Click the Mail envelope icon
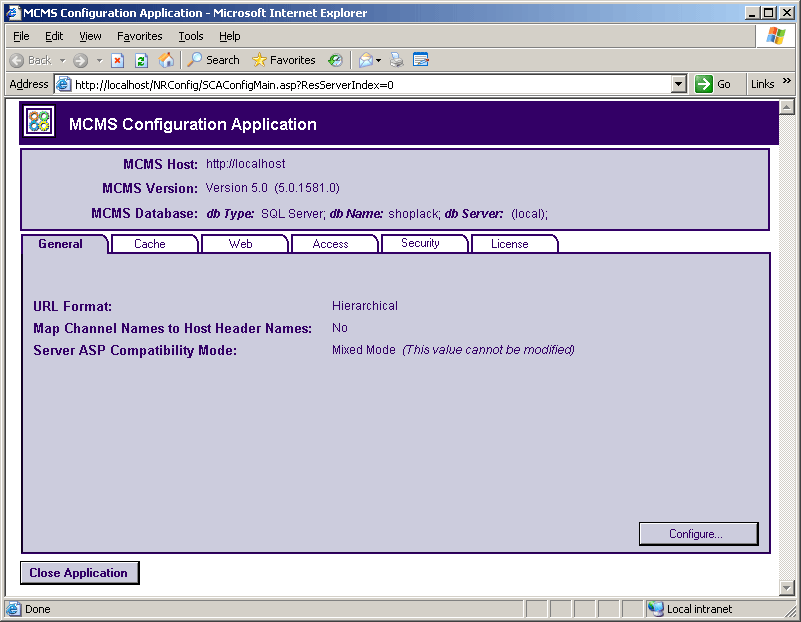Screen dimensions: 801x622 366,60
